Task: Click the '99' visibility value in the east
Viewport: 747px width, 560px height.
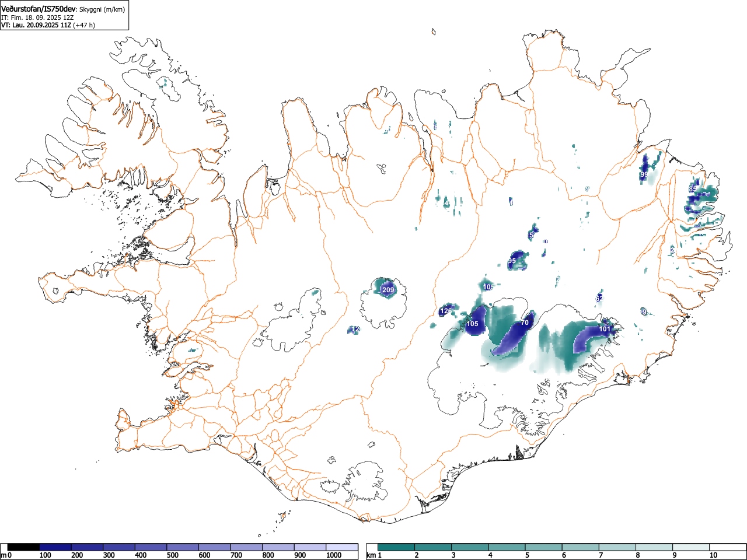Action: point(644,174)
